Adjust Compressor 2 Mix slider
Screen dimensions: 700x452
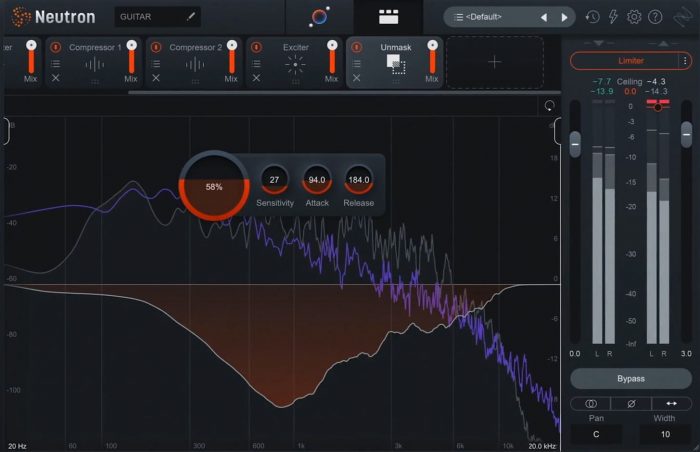232,57
